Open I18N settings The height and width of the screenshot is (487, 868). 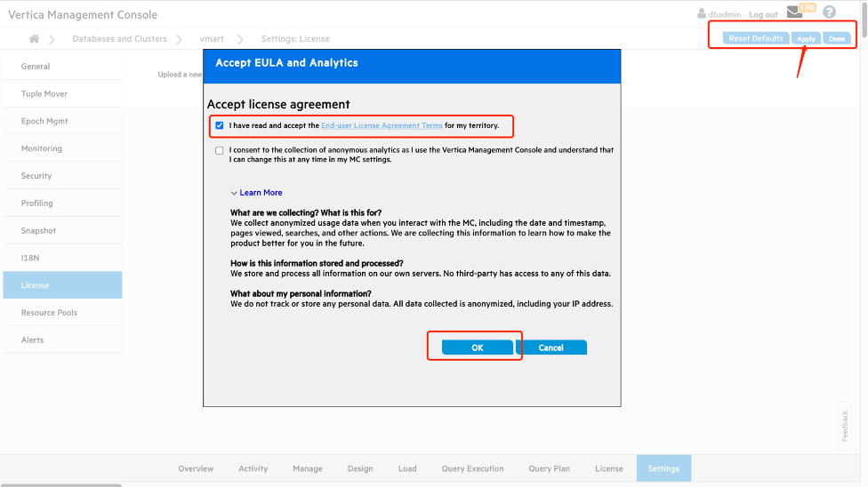click(62, 258)
